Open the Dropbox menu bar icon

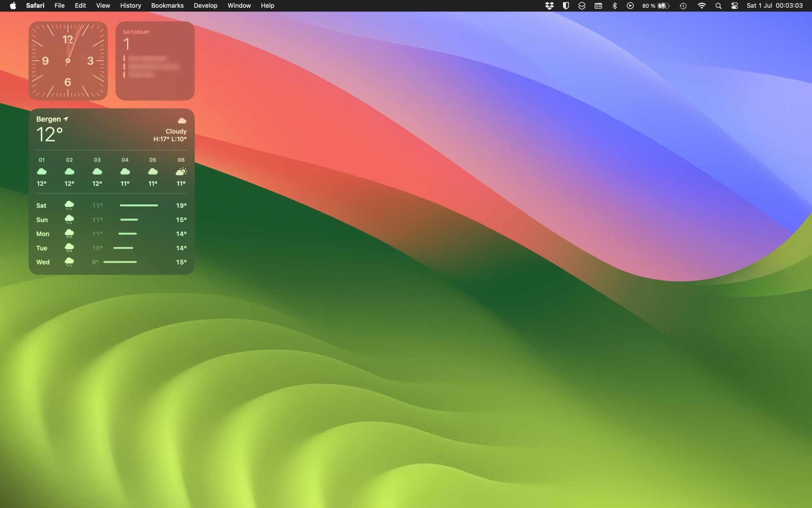click(x=549, y=6)
